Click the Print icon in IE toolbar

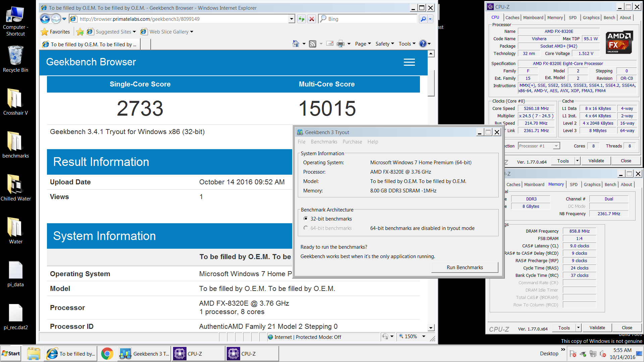click(340, 44)
